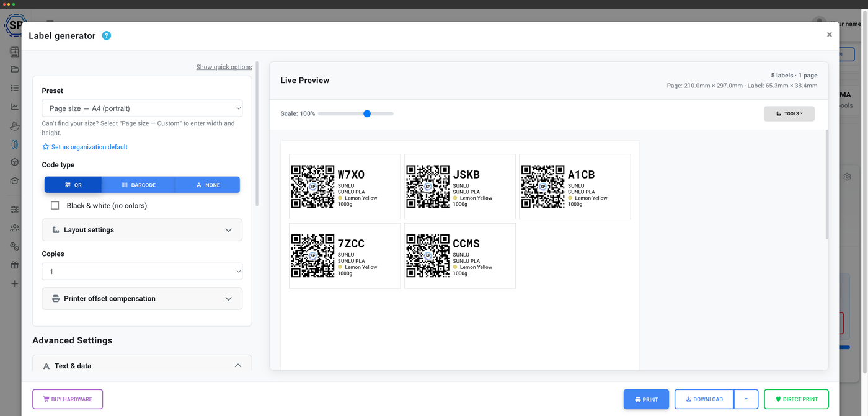The height and width of the screenshot is (416, 868).
Task: Open the Copies dropdown
Action: coord(142,272)
